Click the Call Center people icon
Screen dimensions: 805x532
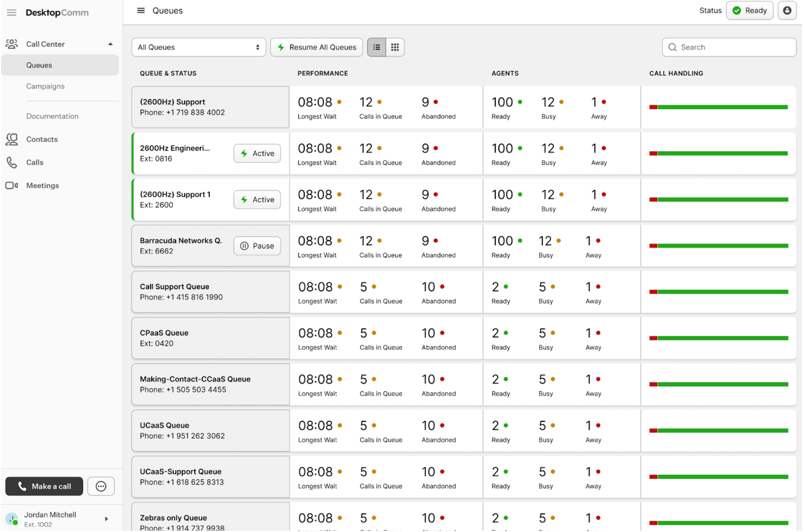11,44
